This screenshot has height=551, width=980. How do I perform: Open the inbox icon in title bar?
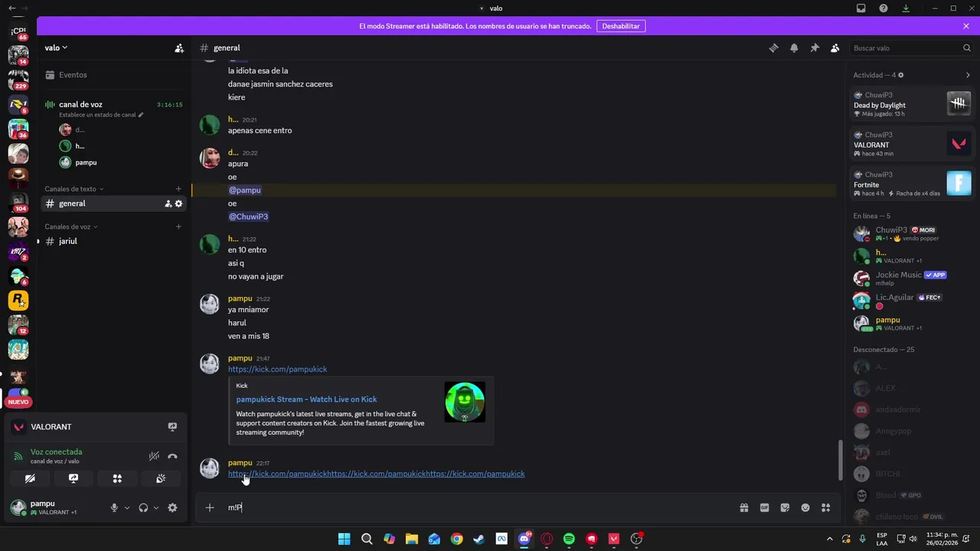point(861,8)
